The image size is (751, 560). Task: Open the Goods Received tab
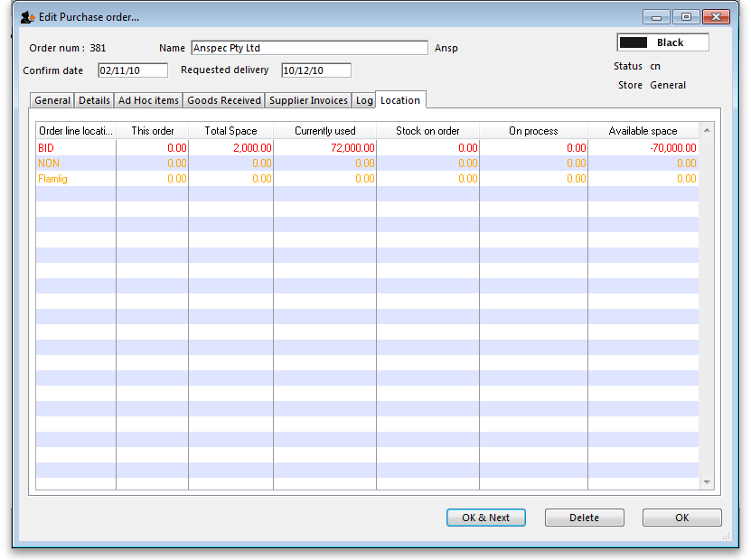224,100
